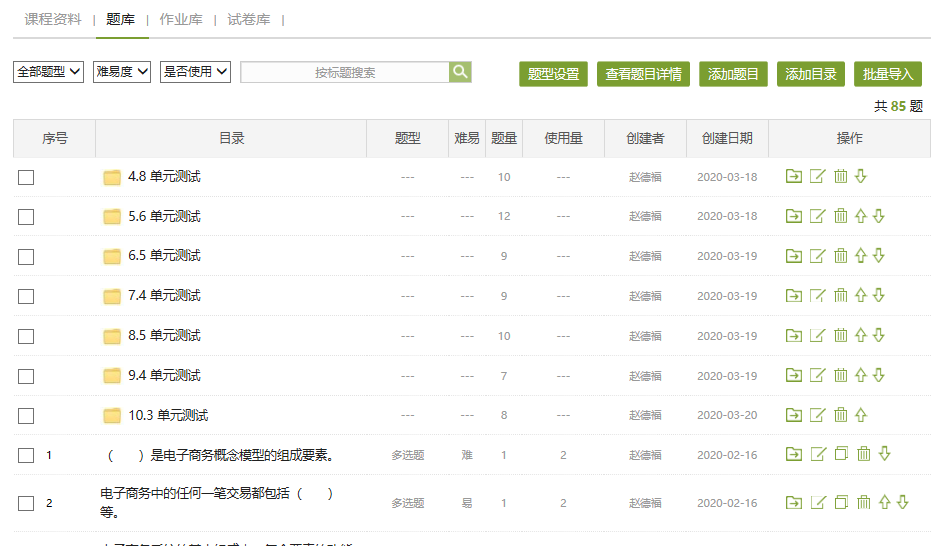Move 8.5 单元测试 down one position
Screen dimensions: 948x546
[879, 336]
